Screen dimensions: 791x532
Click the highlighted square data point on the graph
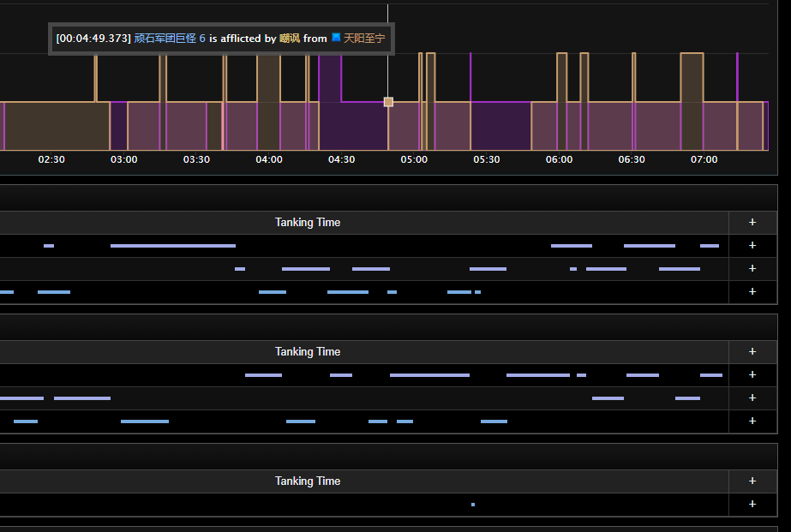coord(388,102)
